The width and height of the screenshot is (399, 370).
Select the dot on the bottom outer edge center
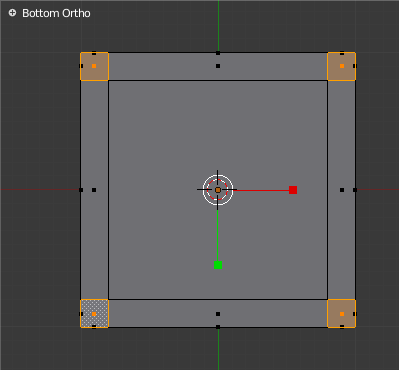coord(218,327)
